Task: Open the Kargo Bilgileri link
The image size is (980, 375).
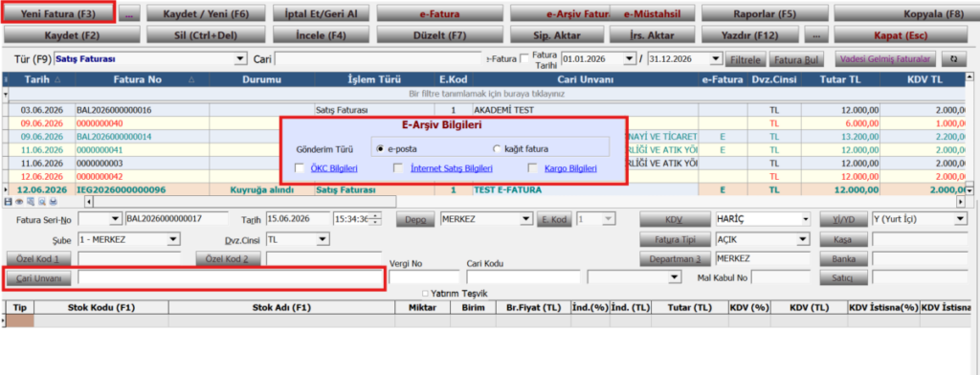Action: (570, 168)
